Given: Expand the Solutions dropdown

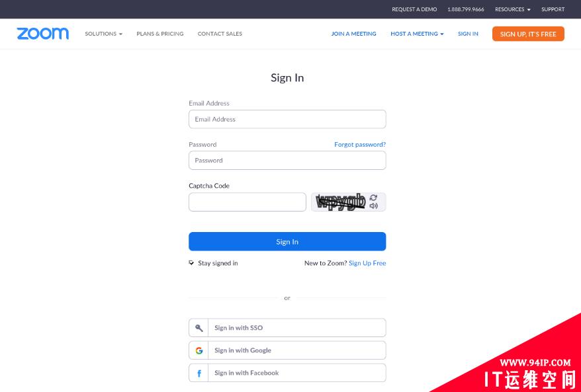Looking at the screenshot, I should [x=103, y=34].
